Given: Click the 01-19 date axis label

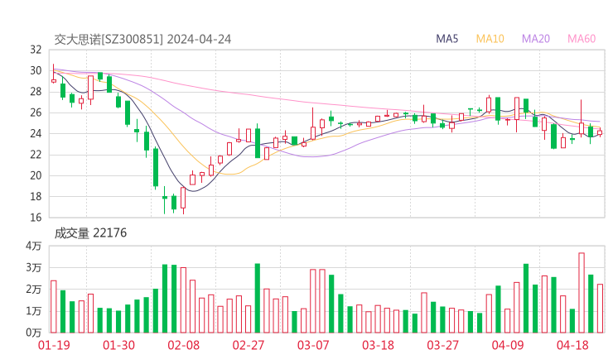Looking at the screenshot, I should point(54,345).
